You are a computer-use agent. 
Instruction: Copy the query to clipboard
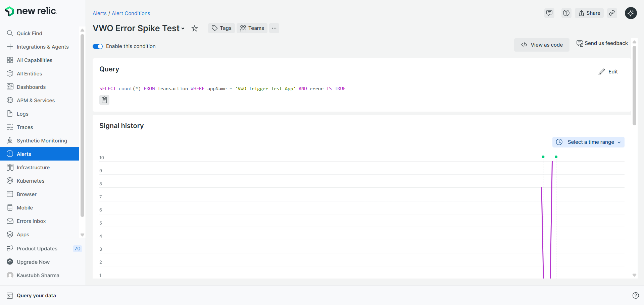coord(104,100)
